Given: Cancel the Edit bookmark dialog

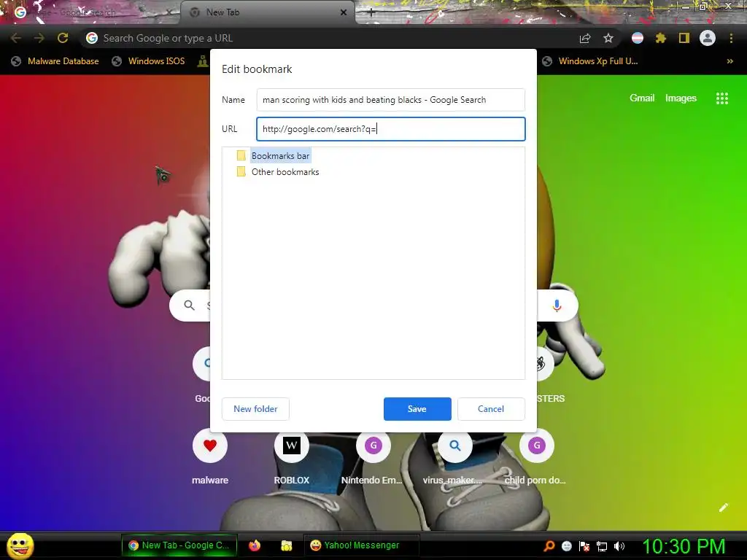Looking at the screenshot, I should tap(491, 408).
